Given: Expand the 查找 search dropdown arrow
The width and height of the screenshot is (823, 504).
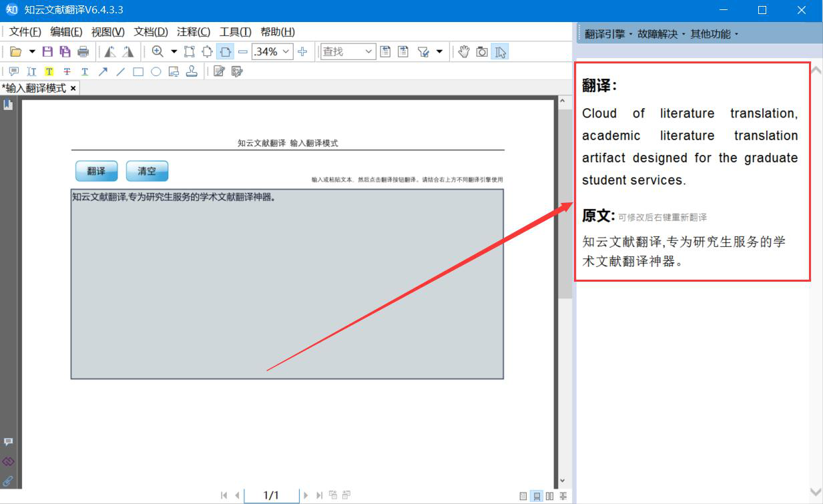Looking at the screenshot, I should [x=369, y=52].
